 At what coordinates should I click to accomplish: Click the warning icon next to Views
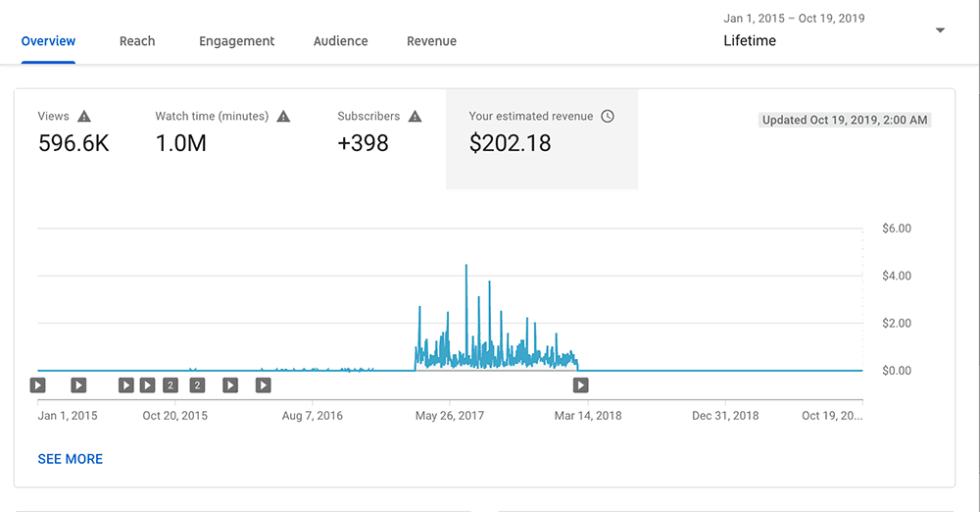(x=84, y=117)
